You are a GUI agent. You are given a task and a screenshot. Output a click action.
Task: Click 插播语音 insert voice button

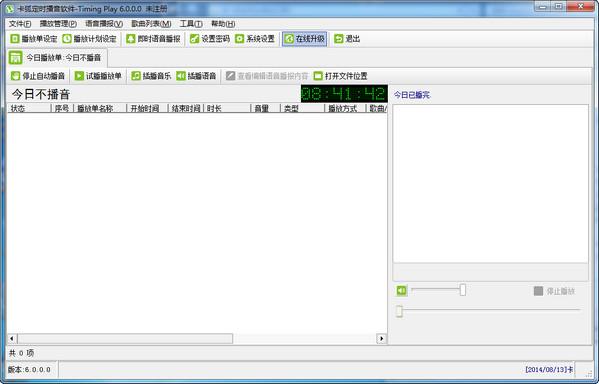[196, 76]
